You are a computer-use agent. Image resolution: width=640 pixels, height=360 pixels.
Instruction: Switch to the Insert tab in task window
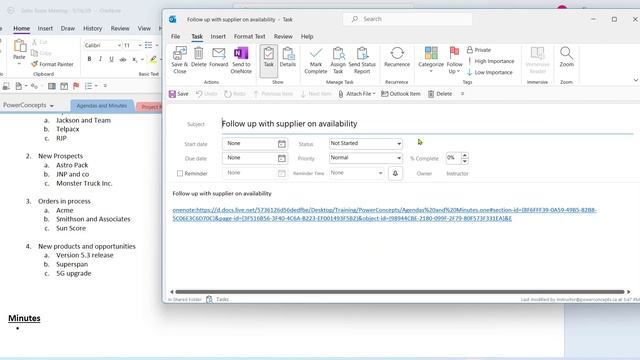point(218,36)
